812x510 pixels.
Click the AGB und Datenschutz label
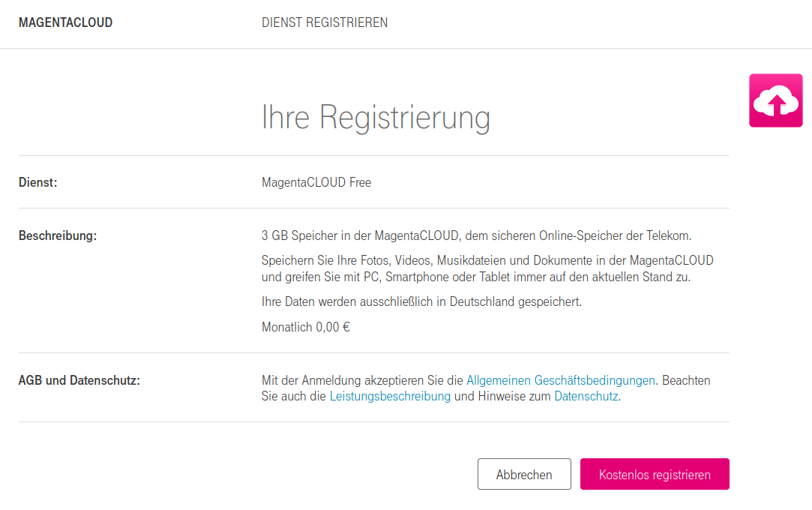(x=79, y=380)
